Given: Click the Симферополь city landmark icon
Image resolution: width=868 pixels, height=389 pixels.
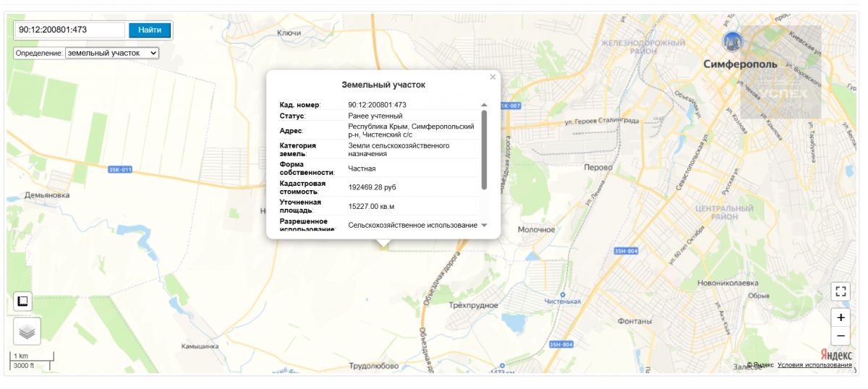Looking at the screenshot, I should click(733, 41).
